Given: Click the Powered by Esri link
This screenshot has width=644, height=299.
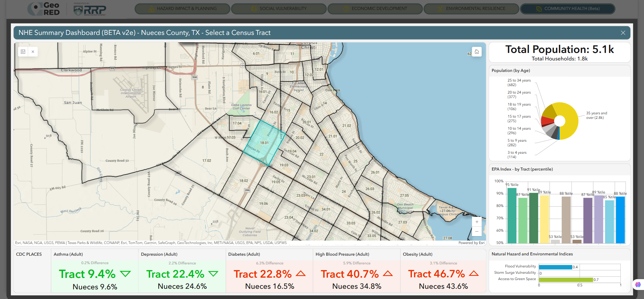Looking at the screenshot, I should click(x=471, y=243).
